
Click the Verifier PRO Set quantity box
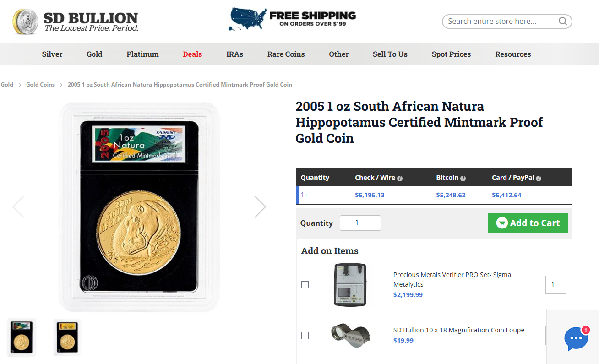click(555, 285)
